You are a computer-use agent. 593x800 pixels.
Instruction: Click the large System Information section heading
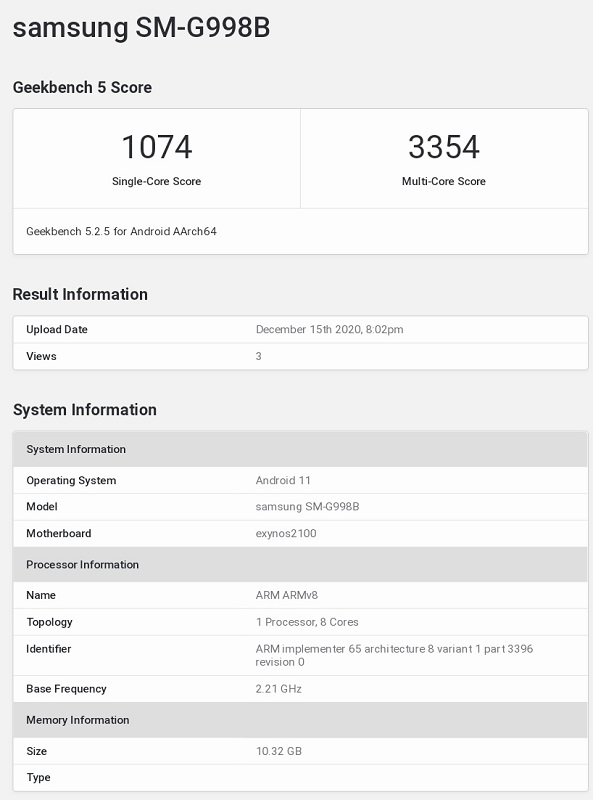tap(85, 410)
